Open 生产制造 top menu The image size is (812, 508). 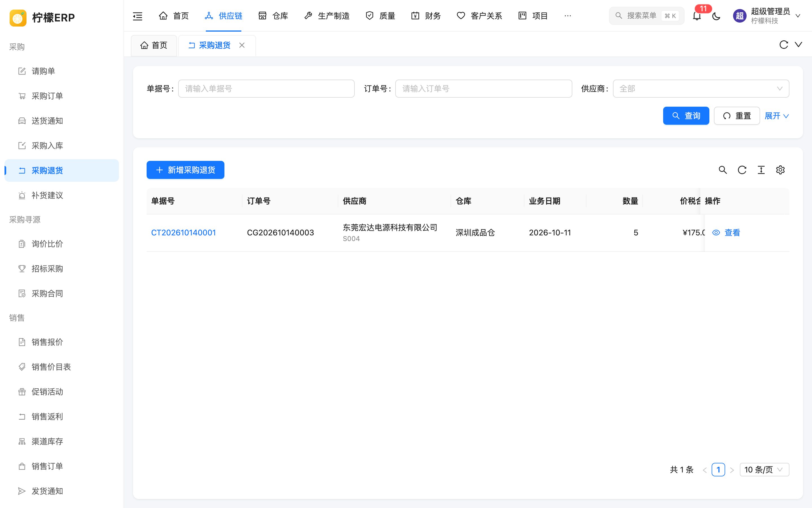coord(327,16)
